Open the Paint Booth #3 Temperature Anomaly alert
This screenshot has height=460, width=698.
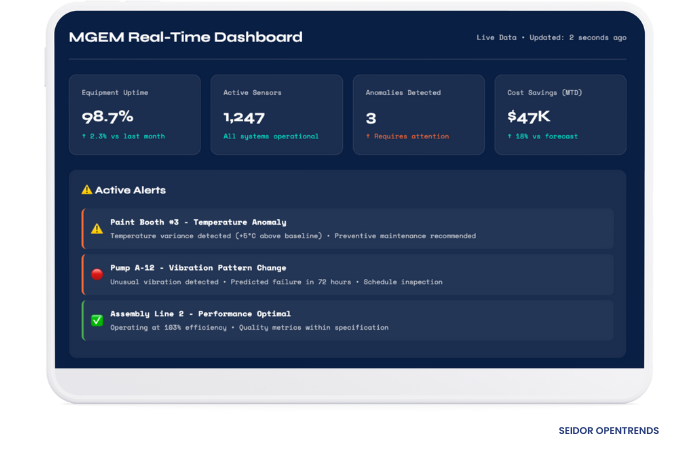pyautogui.click(x=348, y=228)
